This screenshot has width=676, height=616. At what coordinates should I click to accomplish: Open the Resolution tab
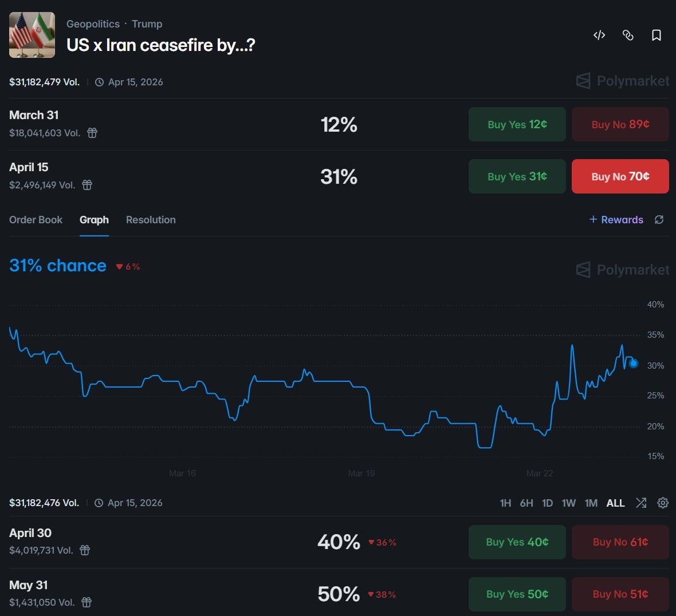point(151,220)
